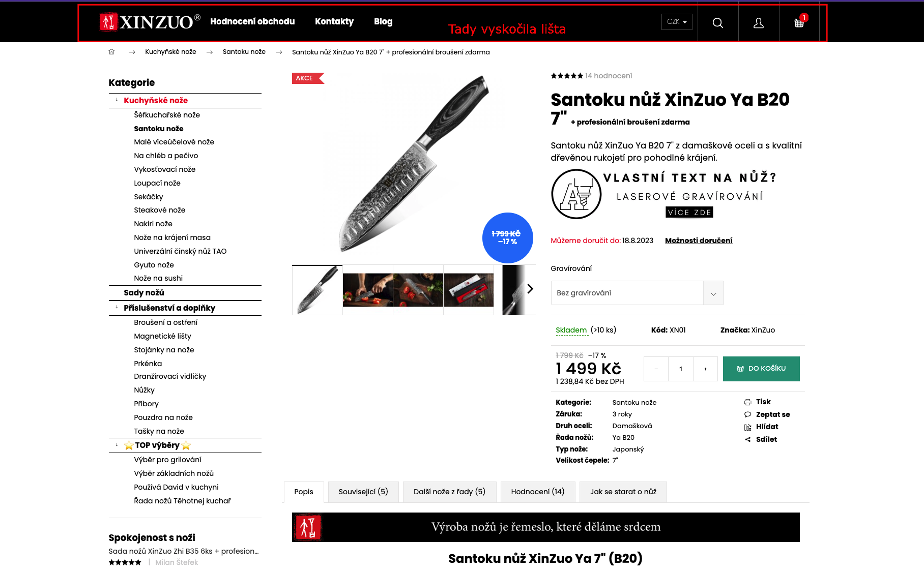
Task: Open the Možnosti doručení link
Action: tap(699, 241)
